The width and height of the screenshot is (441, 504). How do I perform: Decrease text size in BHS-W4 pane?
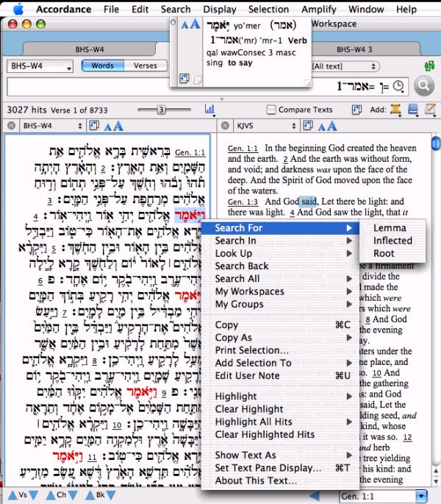click(x=107, y=127)
